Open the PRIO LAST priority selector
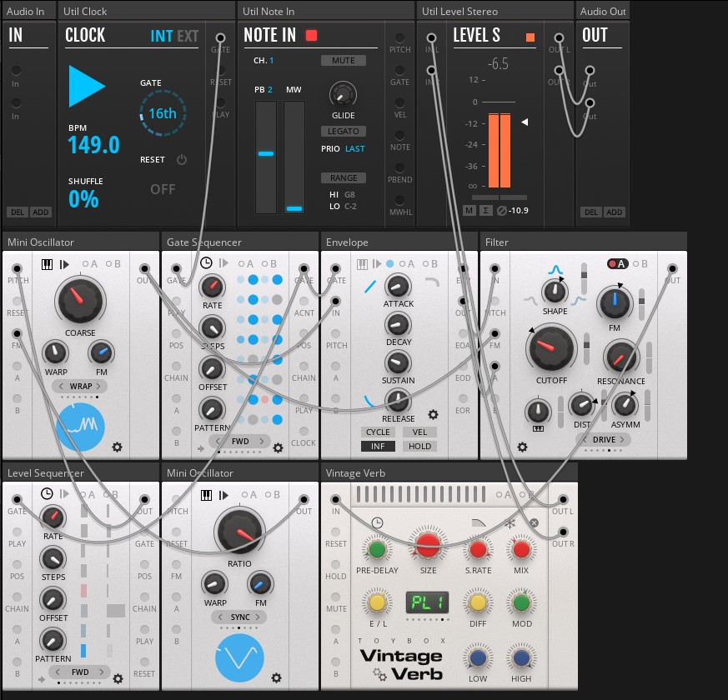The image size is (728, 700). coord(354,149)
